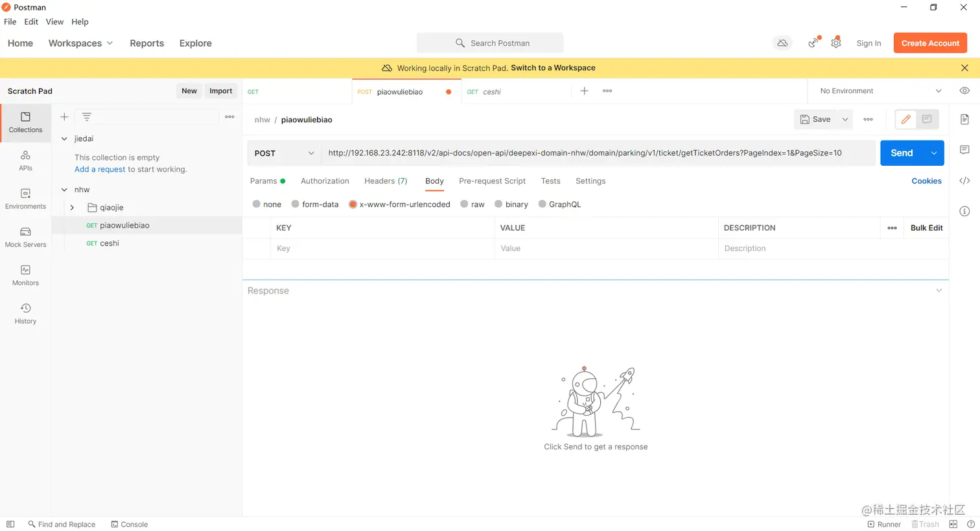Switch to the Authorization tab
This screenshot has height=531, width=980.
[325, 181]
